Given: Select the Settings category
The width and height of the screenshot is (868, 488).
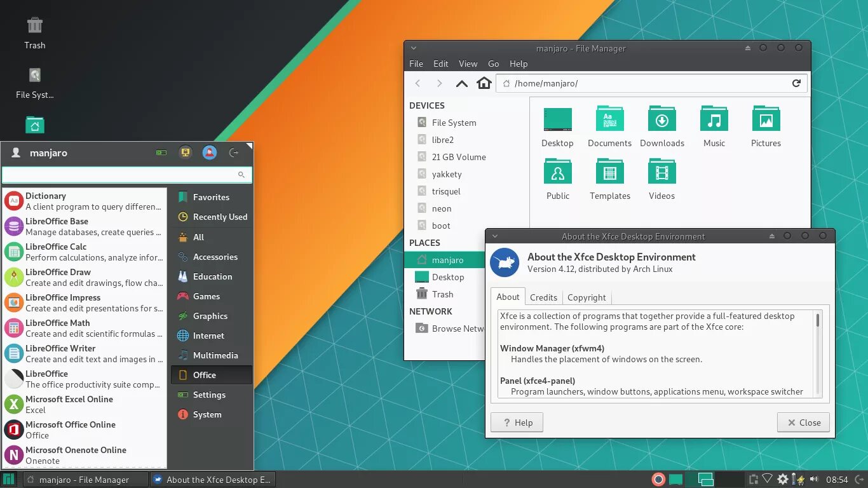Looking at the screenshot, I should click(212, 395).
